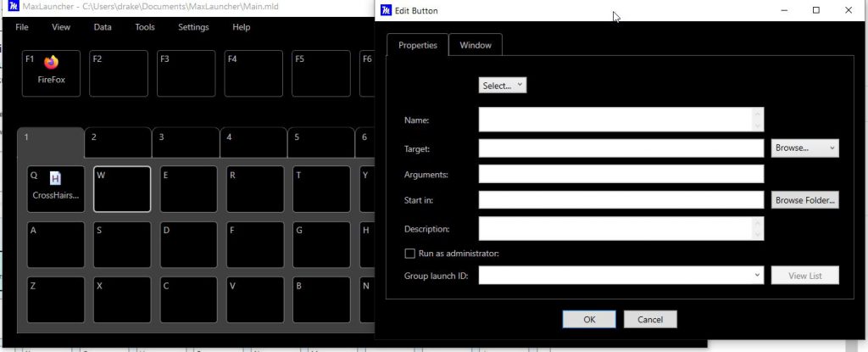Screen dimensions: 868x352
Task: Click the Name text field
Action: point(615,120)
